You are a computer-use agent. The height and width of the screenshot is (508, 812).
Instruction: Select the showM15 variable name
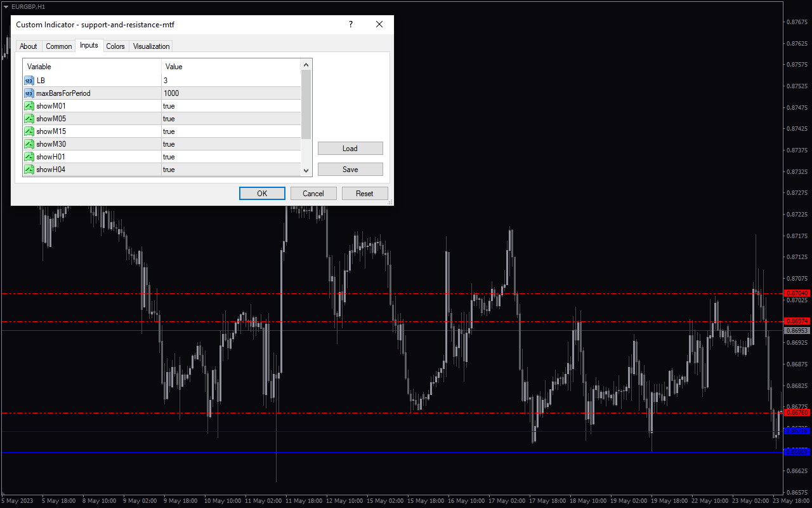[51, 131]
